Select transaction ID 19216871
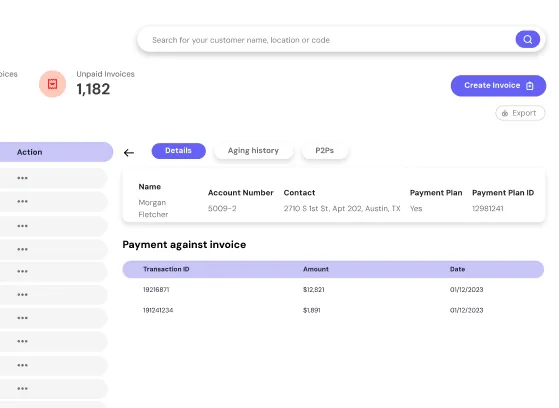Screen dimensions: 559x408 click(x=156, y=290)
